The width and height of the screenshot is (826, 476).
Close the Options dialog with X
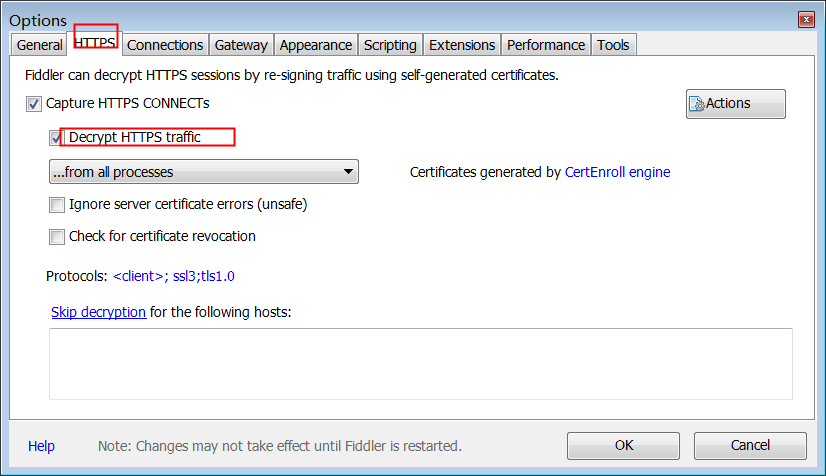click(x=806, y=20)
